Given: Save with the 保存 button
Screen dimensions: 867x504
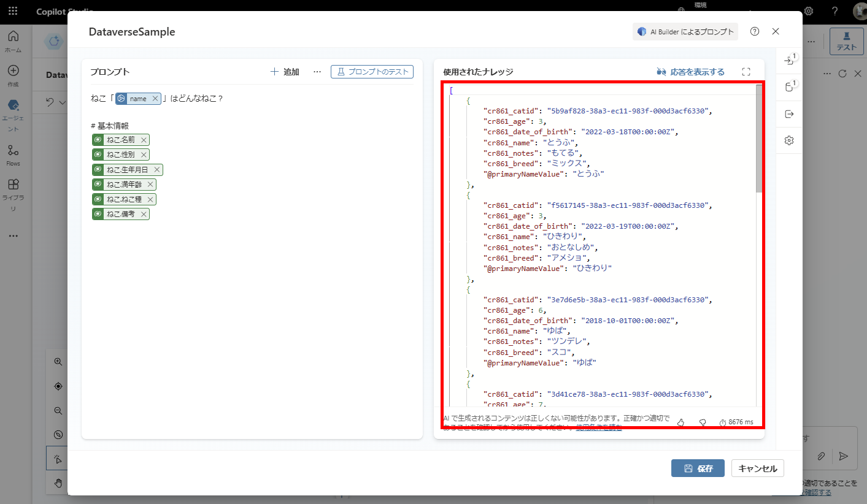Looking at the screenshot, I should (698, 468).
